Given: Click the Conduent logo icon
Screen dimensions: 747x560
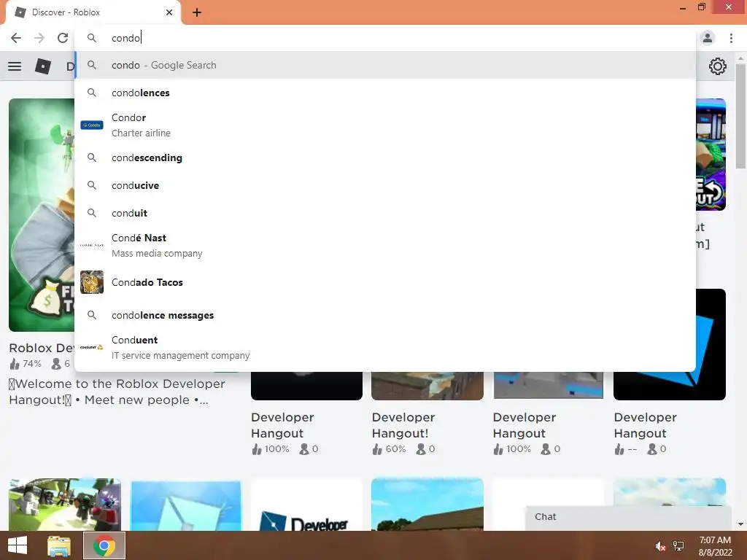Looking at the screenshot, I should pyautogui.click(x=92, y=348).
